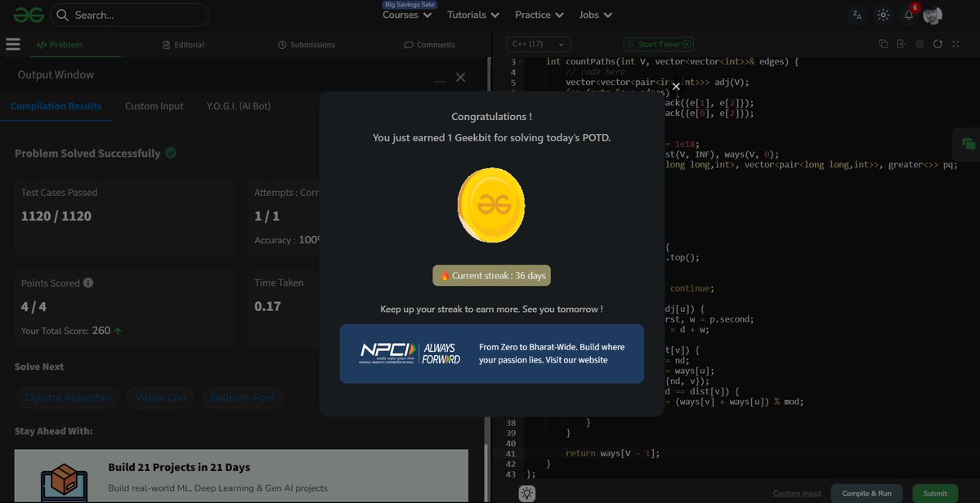980x503 pixels.
Task: Open the NPCI Always Forward ad banner
Action: pos(491,354)
